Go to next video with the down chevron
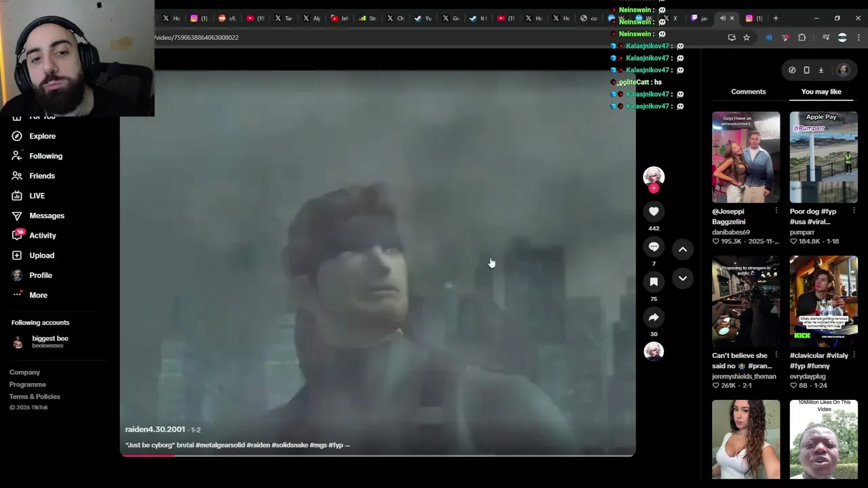 tap(683, 279)
